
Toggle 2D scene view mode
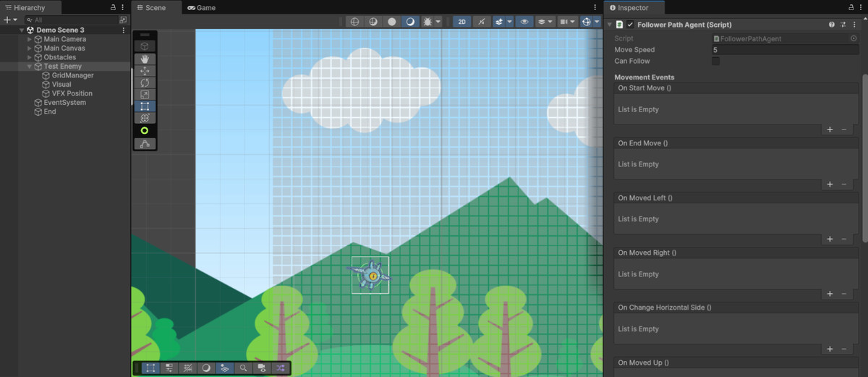point(462,22)
